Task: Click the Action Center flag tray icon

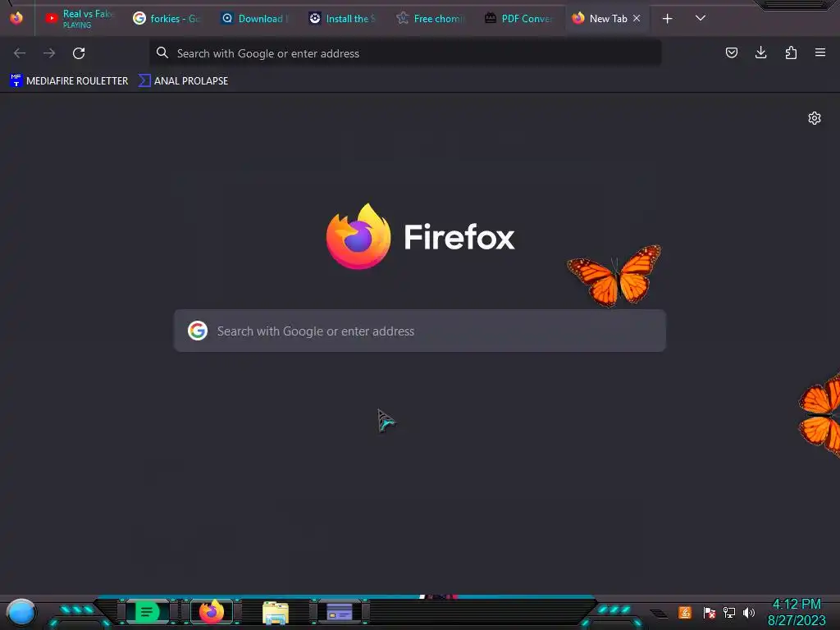Action: (x=710, y=612)
